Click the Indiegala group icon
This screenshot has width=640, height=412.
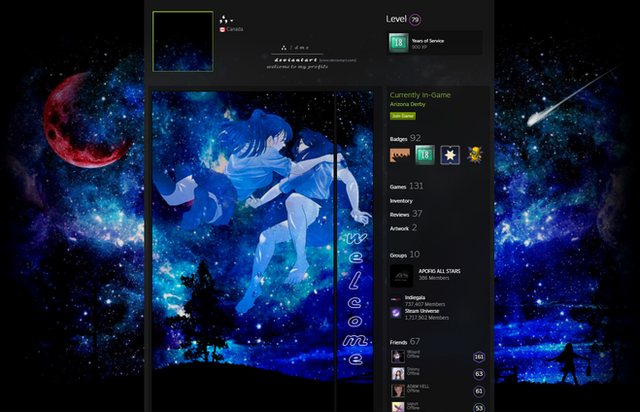[396, 299]
